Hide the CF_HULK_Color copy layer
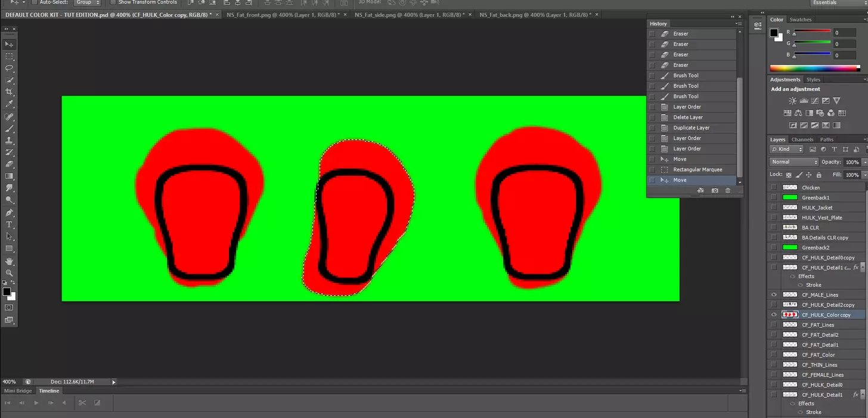This screenshot has height=418, width=868. [774, 315]
